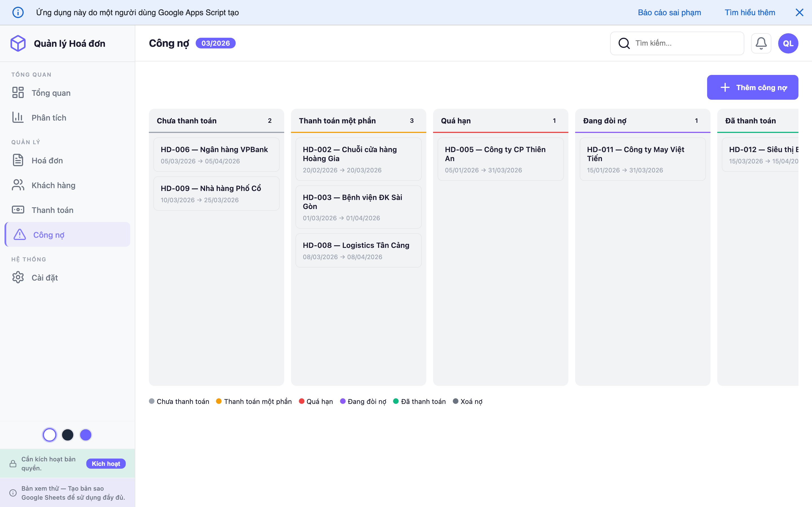Expand the Đang đòi nợ column header
This screenshot has height=507, width=812.
click(605, 120)
